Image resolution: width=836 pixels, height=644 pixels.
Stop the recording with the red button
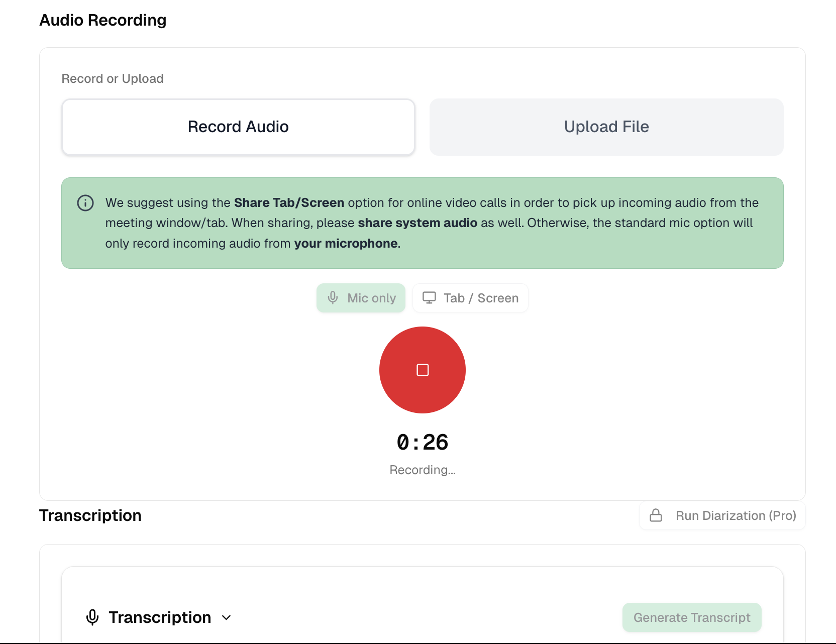pos(423,370)
